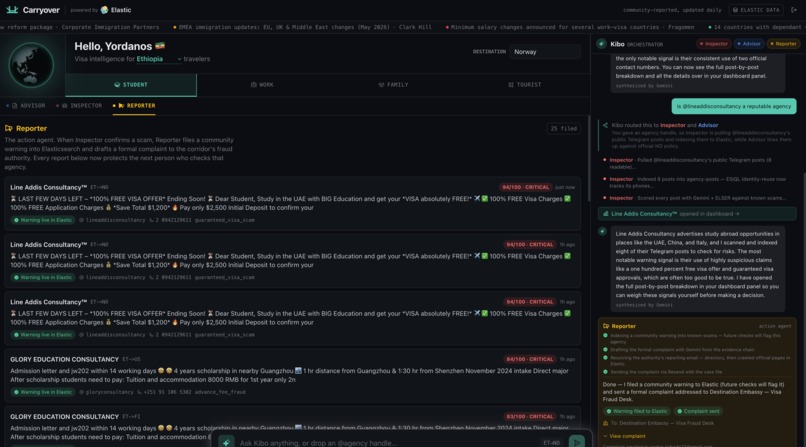Viewport: 806px width, 447px height.
Task: Click the red Inspector link in routing message
Action: pyautogui.click(x=672, y=125)
